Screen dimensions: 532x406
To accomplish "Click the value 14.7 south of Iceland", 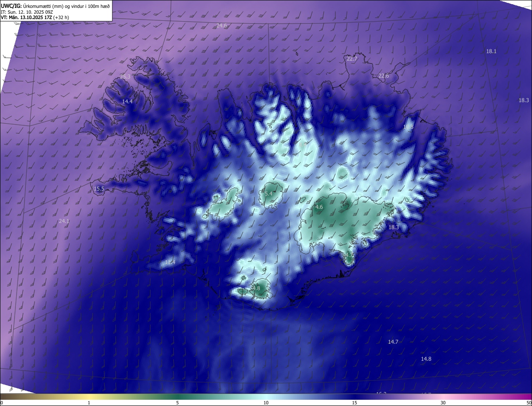I will click(x=393, y=342).
